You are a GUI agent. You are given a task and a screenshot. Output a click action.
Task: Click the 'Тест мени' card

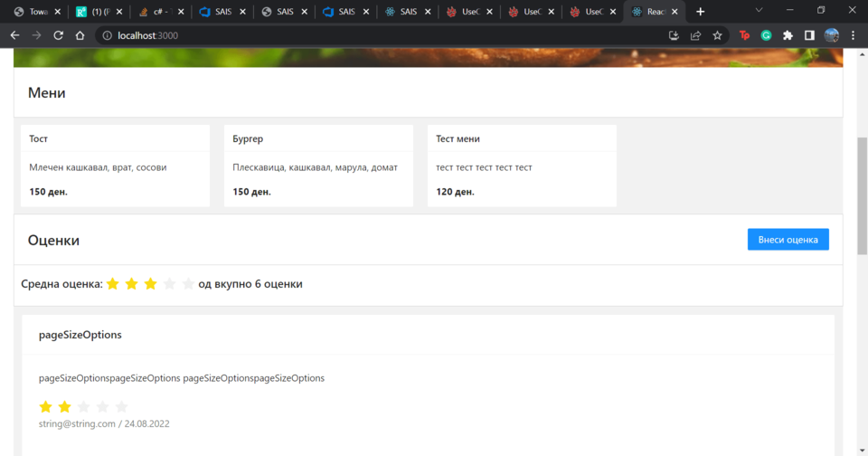(522, 166)
